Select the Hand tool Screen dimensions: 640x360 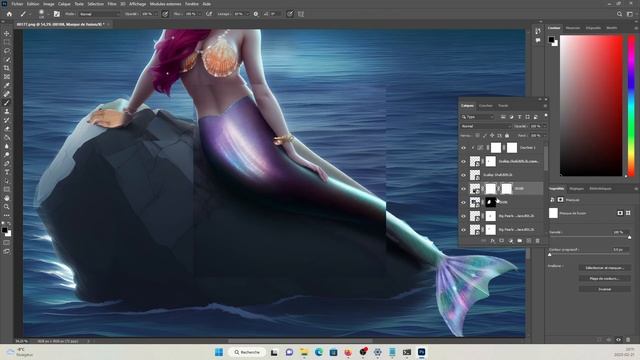7,198
